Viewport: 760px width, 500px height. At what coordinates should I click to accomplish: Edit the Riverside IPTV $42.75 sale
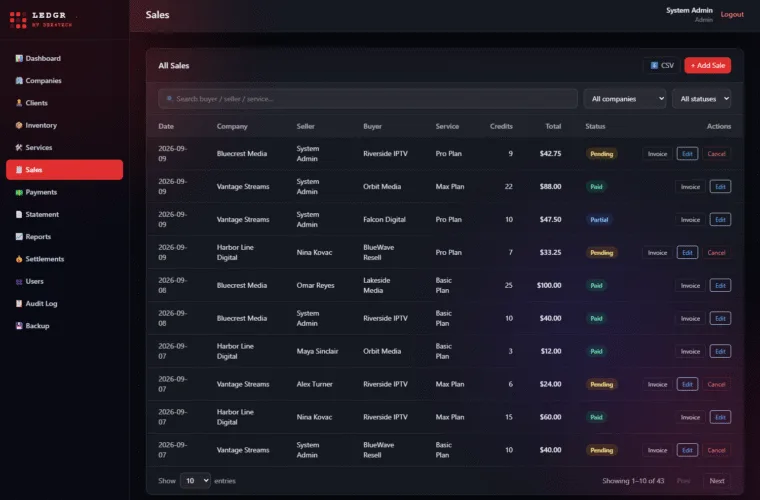coord(687,154)
